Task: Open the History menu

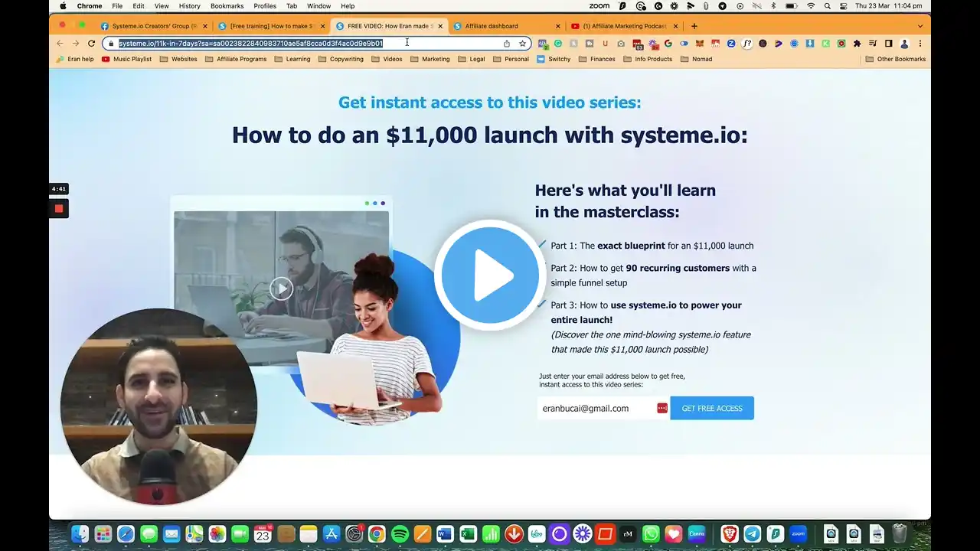Action: point(189,6)
